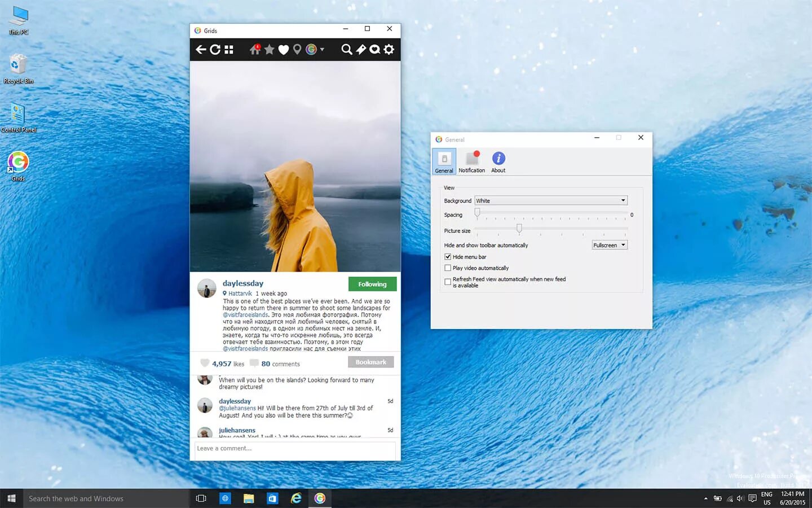Open the Fullscreen toolbar dropdown
This screenshot has width=812, height=508.
(x=610, y=245)
